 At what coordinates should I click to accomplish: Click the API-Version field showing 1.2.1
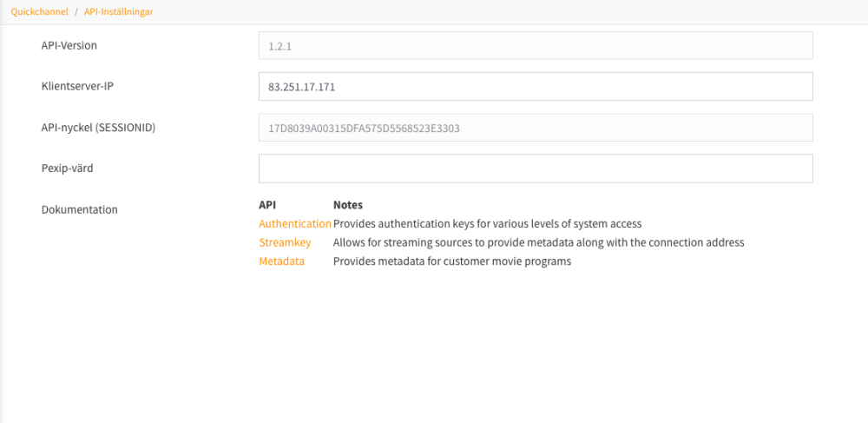535,45
